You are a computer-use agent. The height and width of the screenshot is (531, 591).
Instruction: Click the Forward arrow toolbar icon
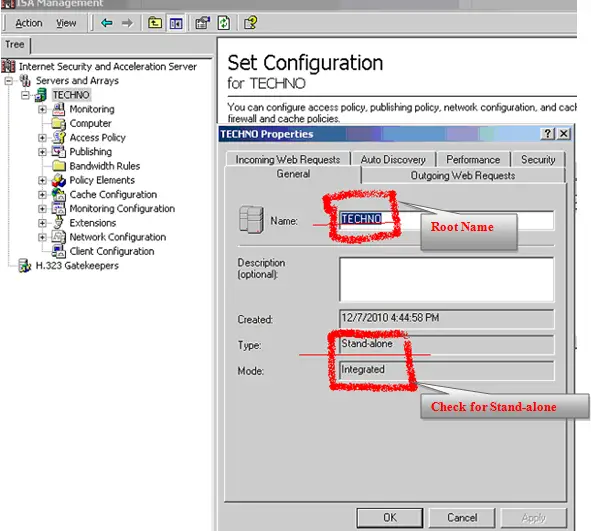coord(127,23)
